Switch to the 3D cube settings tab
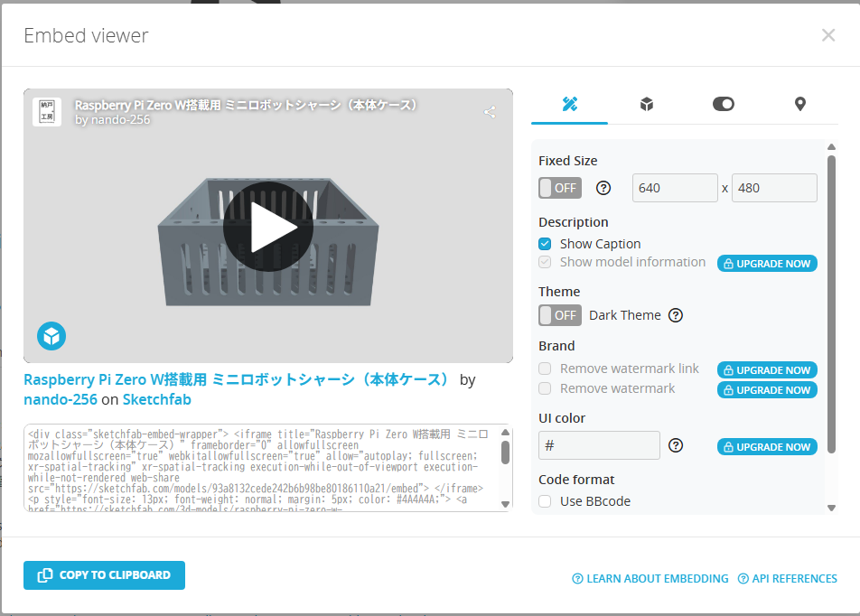Viewport: 860px width, 616px height. point(647,104)
